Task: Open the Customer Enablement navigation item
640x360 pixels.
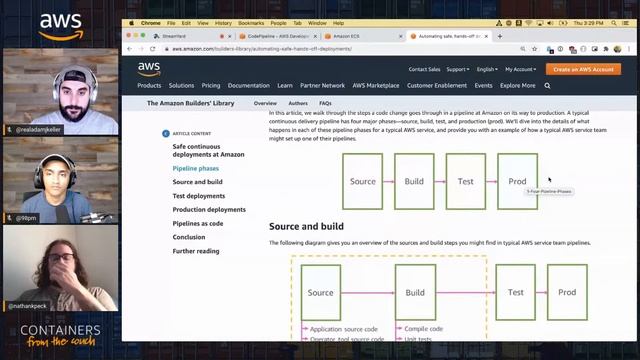Action: tap(437, 86)
